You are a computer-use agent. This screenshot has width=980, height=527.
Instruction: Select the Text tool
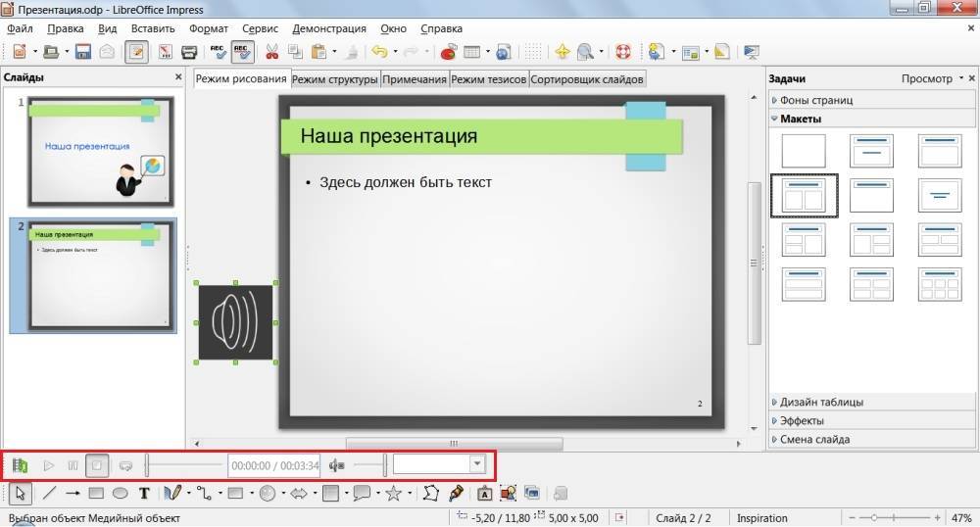tap(144, 494)
